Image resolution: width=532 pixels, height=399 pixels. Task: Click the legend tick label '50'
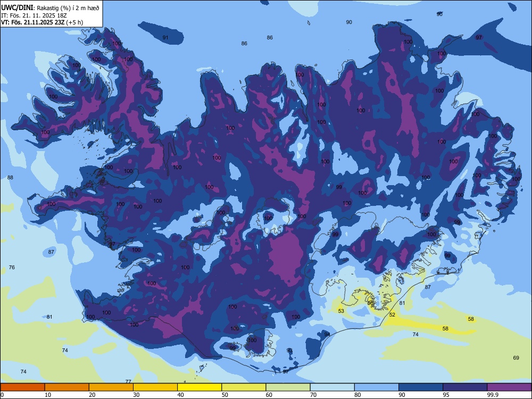225,395
